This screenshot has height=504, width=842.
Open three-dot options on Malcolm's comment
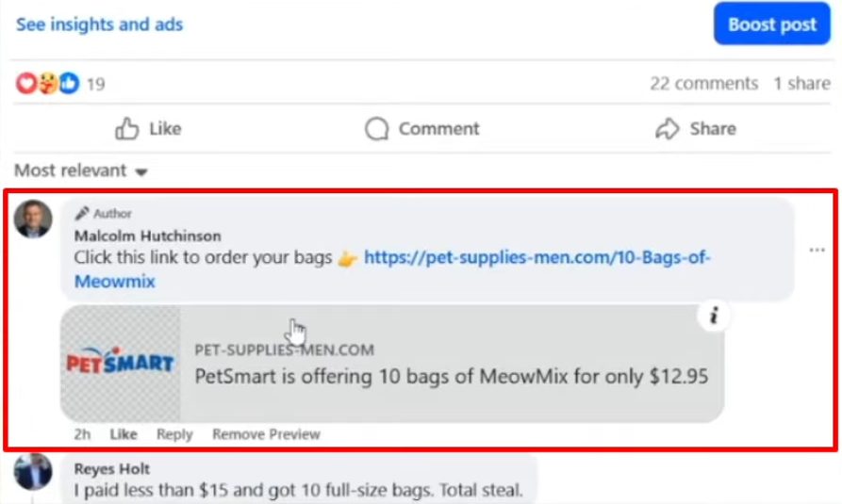tap(817, 251)
